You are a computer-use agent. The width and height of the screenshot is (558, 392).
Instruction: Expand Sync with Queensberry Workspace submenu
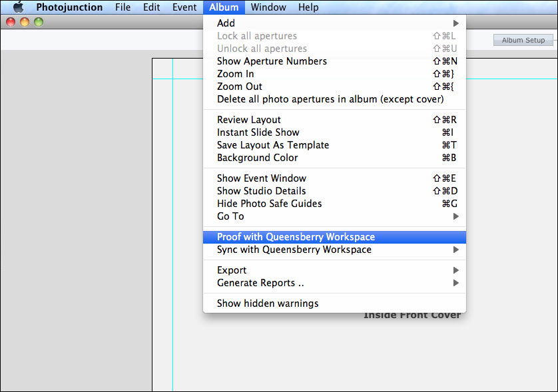(334, 250)
